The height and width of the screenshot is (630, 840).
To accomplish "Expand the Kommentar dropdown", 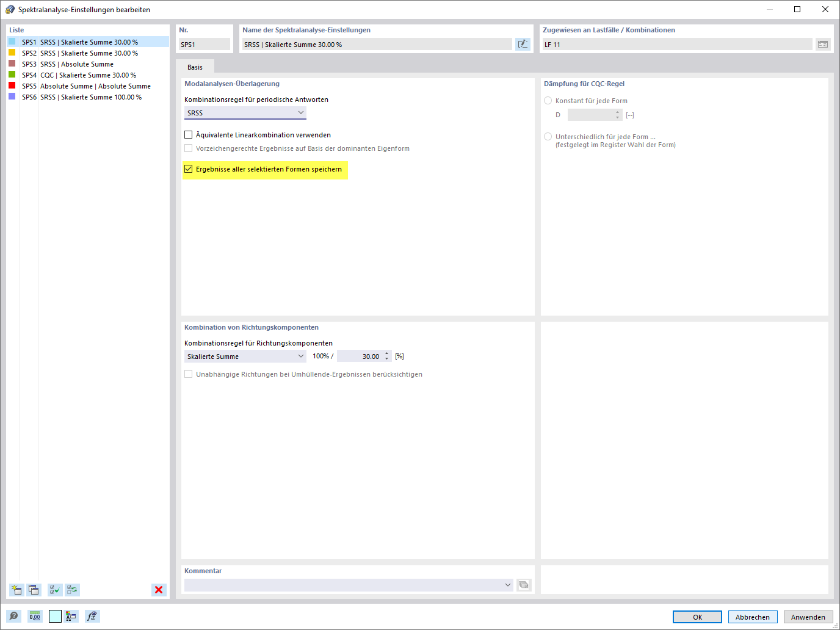I will coord(507,585).
